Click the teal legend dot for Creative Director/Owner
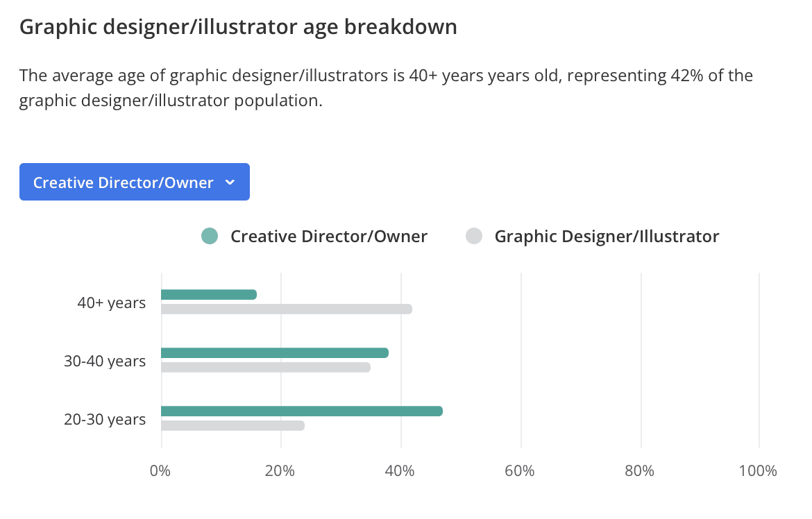 pyautogui.click(x=210, y=236)
